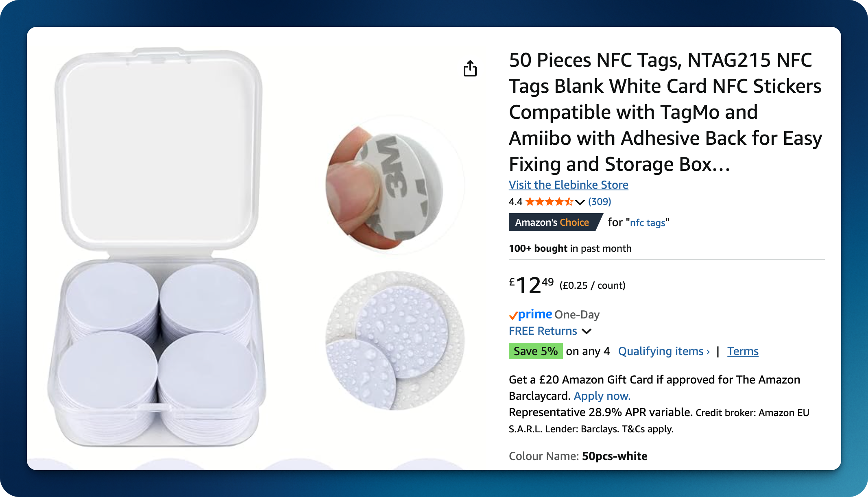
Task: Expand the star rating breakdown chevron
Action: [x=580, y=202]
